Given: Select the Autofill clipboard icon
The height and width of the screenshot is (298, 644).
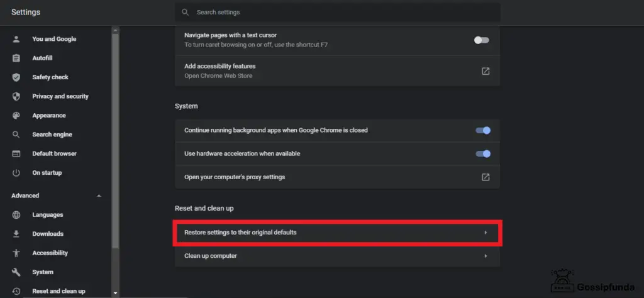Looking at the screenshot, I should (16, 58).
